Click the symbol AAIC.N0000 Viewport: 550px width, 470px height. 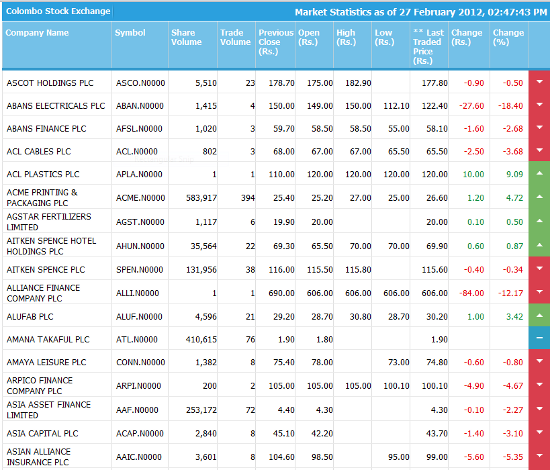click(139, 457)
